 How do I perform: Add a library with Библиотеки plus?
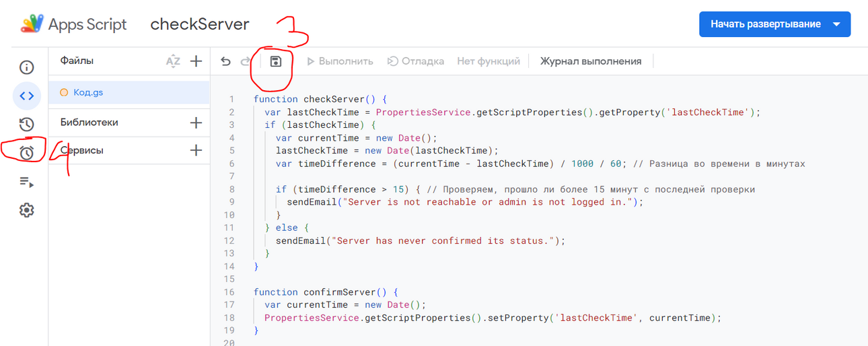pyautogui.click(x=196, y=123)
